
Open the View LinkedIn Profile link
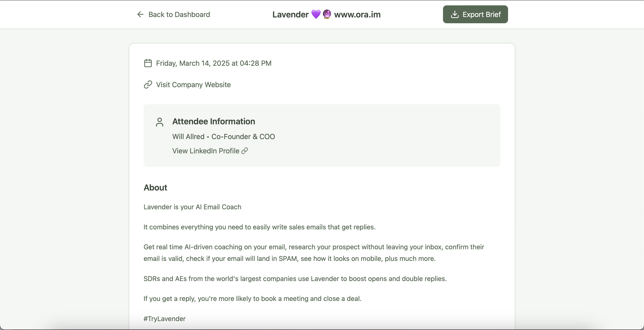point(205,151)
